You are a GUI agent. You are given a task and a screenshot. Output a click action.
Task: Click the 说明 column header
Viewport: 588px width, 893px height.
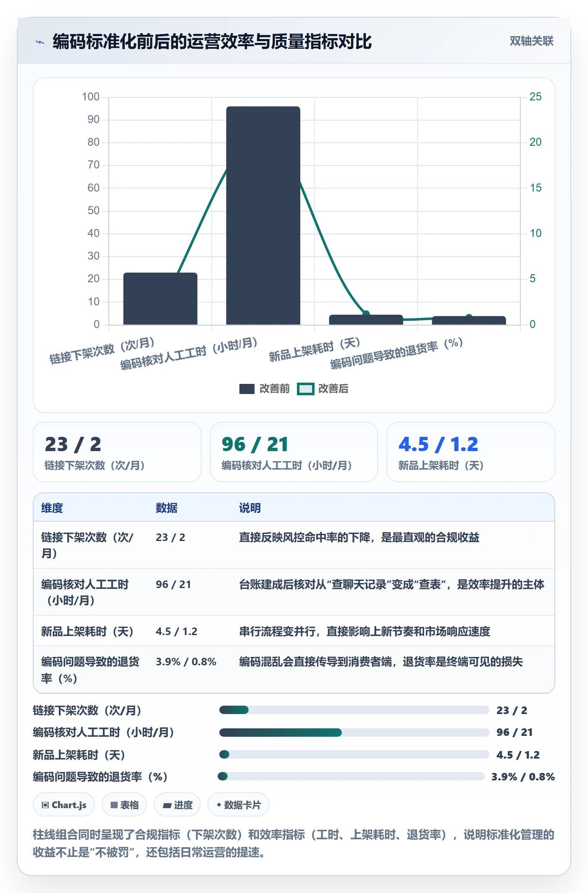click(250, 508)
